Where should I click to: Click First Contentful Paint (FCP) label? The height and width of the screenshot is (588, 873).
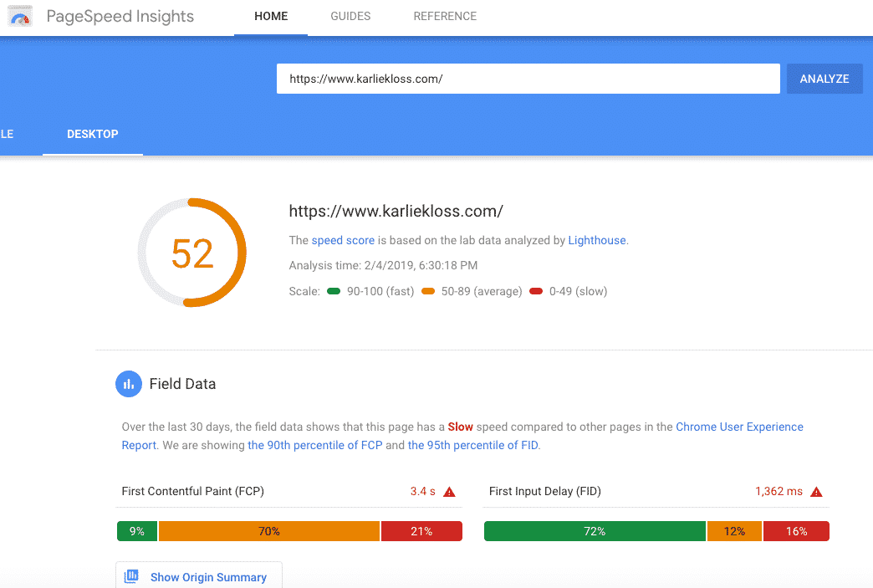[192, 492]
